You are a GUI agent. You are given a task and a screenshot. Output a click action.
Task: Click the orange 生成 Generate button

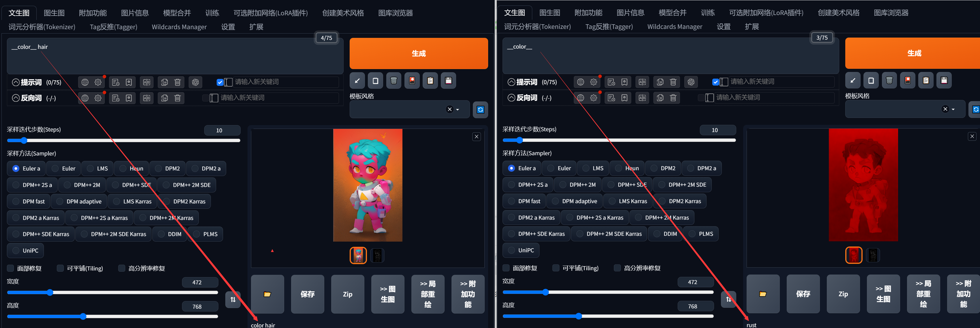(x=419, y=53)
